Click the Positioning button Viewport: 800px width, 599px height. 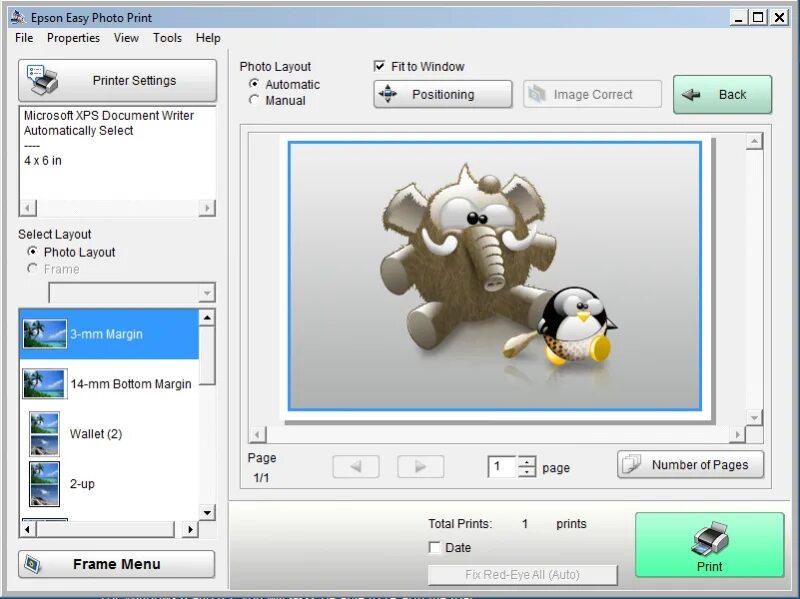pyautogui.click(x=442, y=94)
